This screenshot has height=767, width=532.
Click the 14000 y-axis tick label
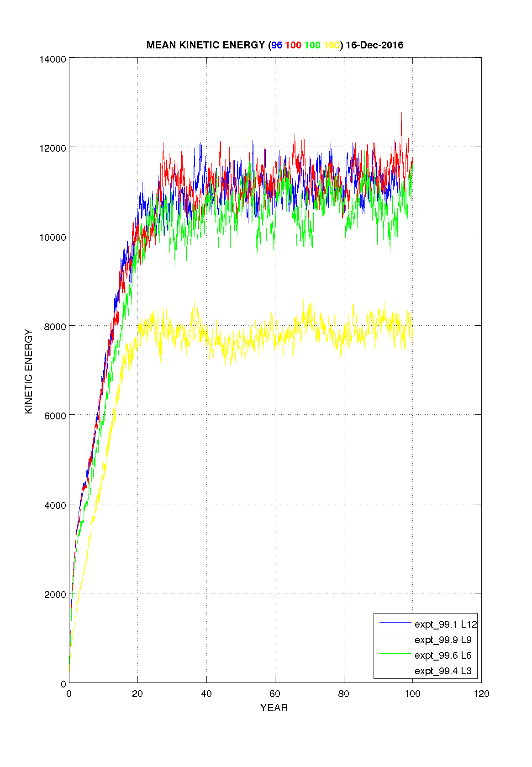(53, 59)
